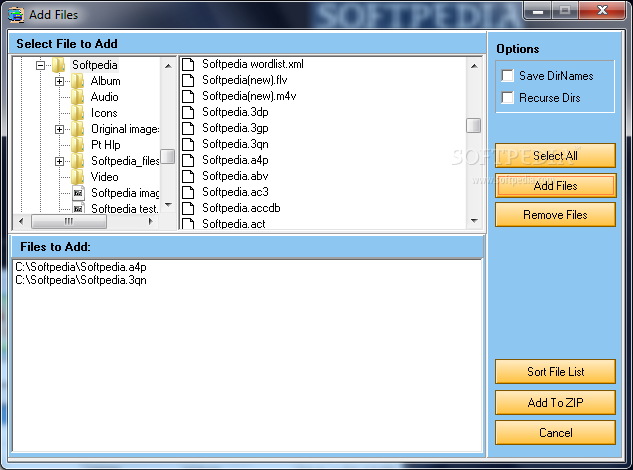
Task: Click the Audio folder icon
Action: pos(78,97)
